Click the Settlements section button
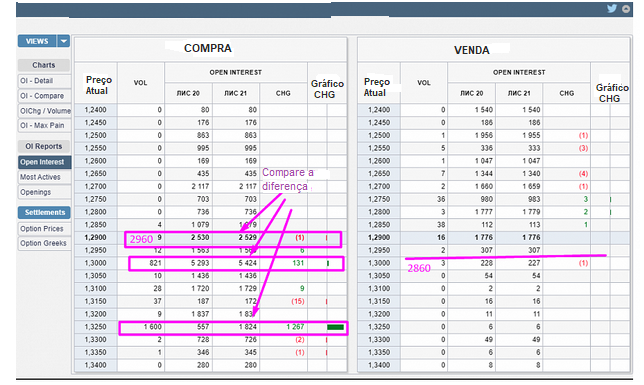Screen dimensions: 644x385 [x=44, y=212]
